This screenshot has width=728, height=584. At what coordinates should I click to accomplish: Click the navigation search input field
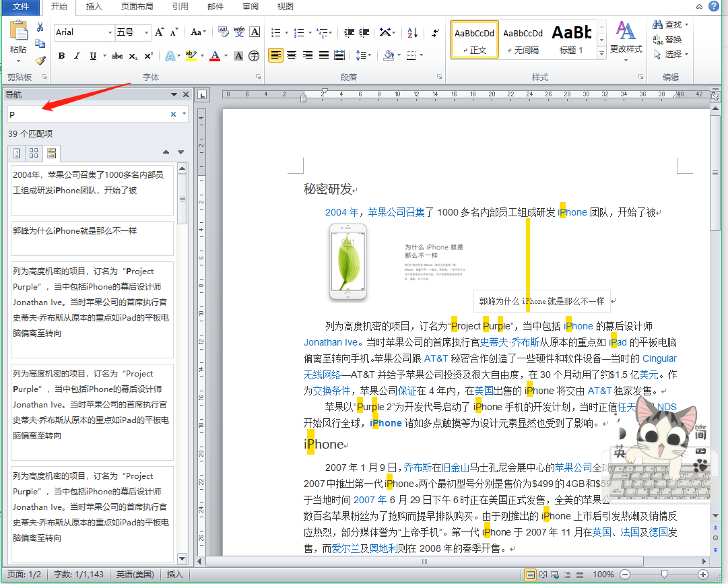[88, 115]
